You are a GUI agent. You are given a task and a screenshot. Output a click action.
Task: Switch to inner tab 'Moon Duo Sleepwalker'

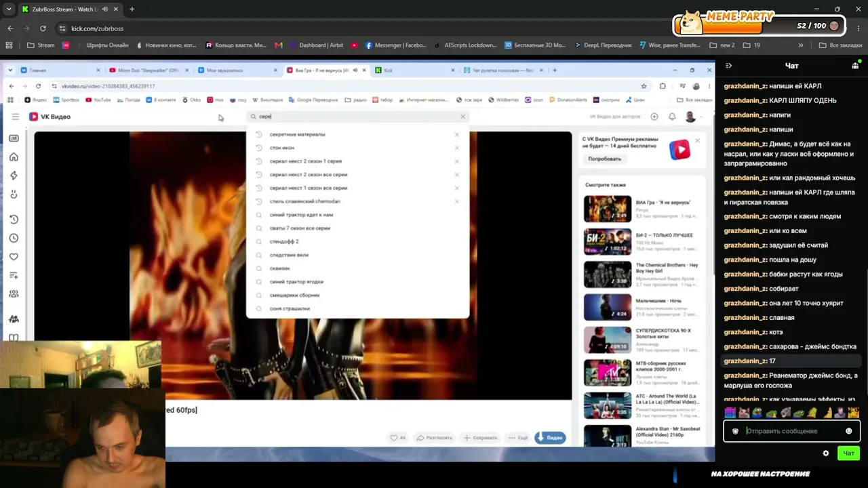click(x=149, y=70)
